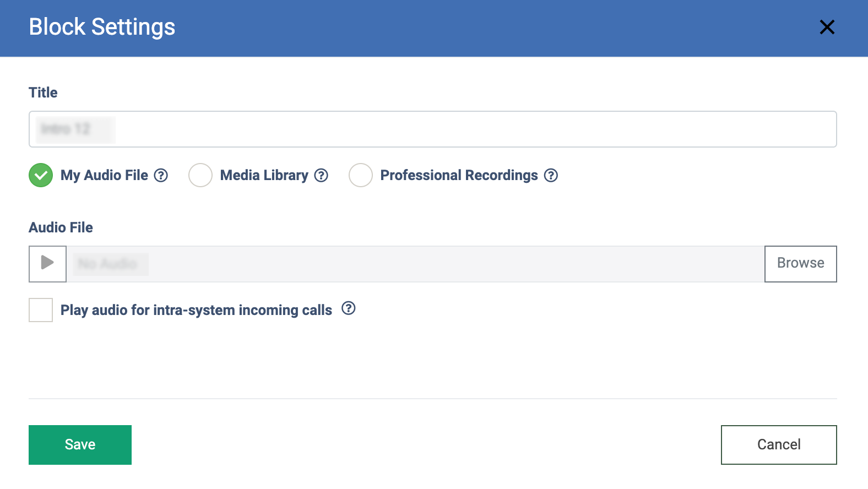The height and width of the screenshot is (489, 868).
Task: Select the My Audio File radio circle
Action: point(41,175)
